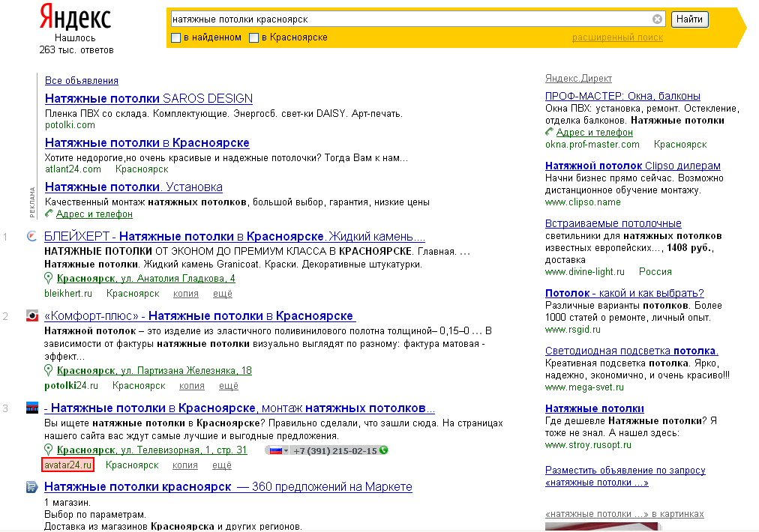Click the Bleikhert result favicon
Screen dimensions: 759x532
point(31,237)
